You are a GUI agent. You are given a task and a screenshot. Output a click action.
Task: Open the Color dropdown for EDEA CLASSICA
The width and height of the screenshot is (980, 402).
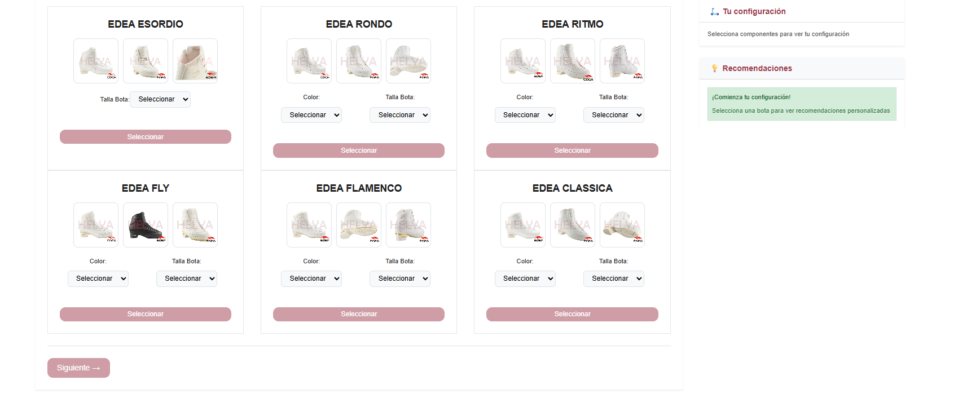(x=525, y=279)
